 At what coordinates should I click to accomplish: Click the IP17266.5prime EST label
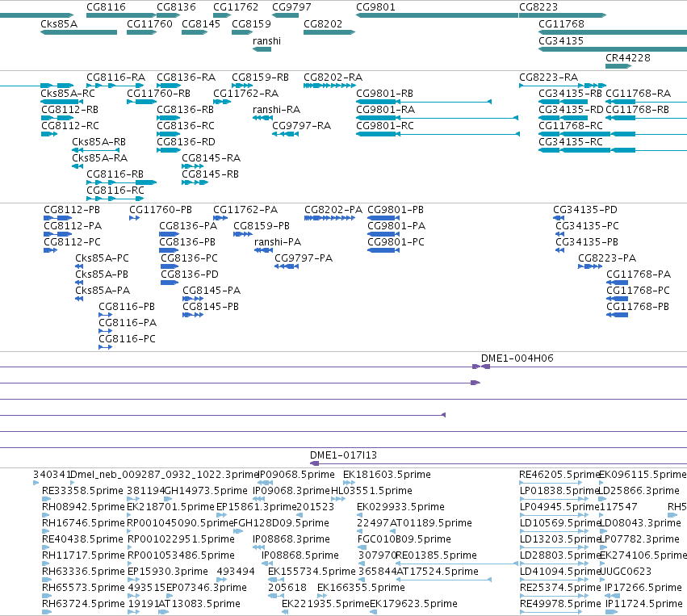pos(643,588)
